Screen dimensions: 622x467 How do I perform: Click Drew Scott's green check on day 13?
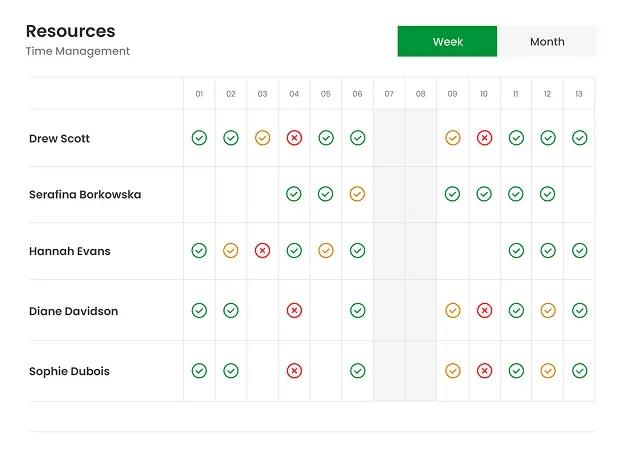tap(579, 138)
